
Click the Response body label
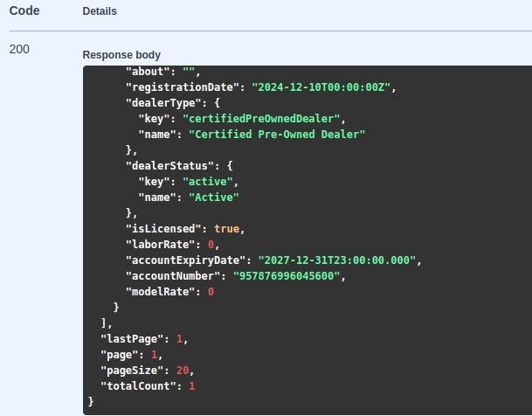point(121,55)
